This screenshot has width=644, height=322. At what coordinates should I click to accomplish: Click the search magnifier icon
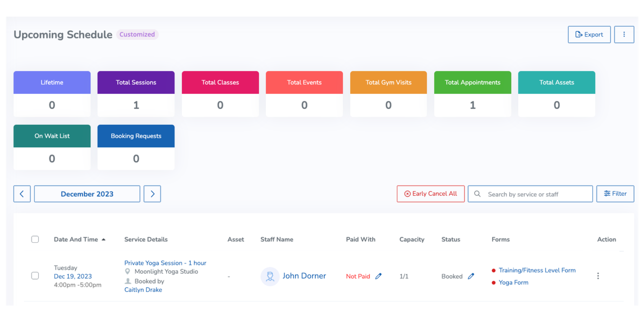coord(477,194)
